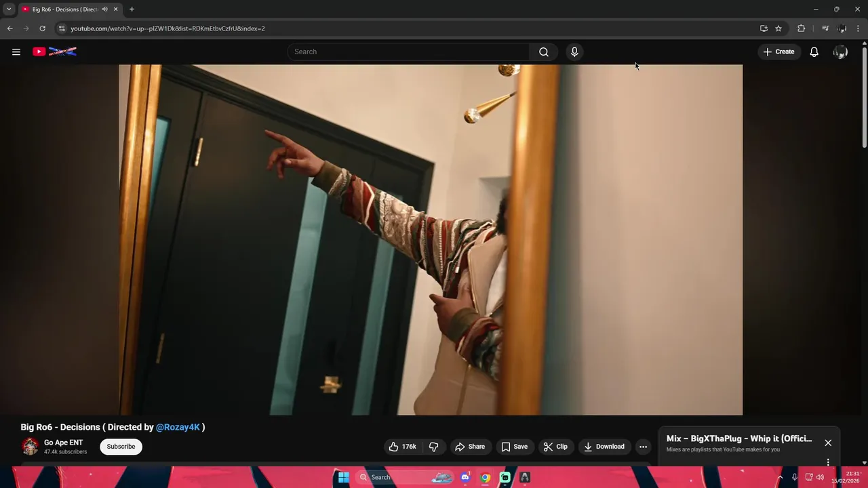This screenshot has height=488, width=868.
Task: Go back in browser history
Action: 9,28
